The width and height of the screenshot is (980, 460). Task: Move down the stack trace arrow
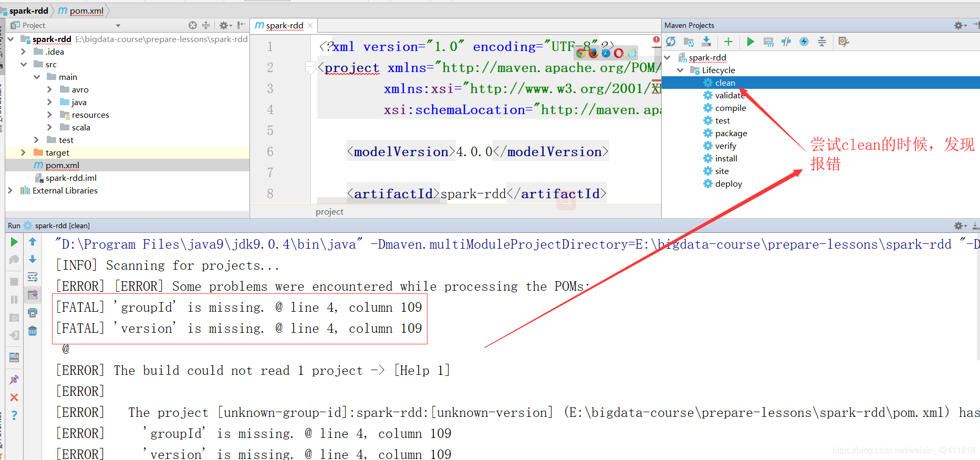click(33, 259)
